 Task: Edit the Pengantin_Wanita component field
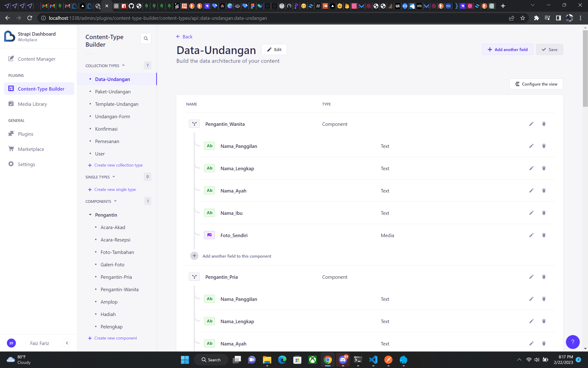click(x=531, y=124)
